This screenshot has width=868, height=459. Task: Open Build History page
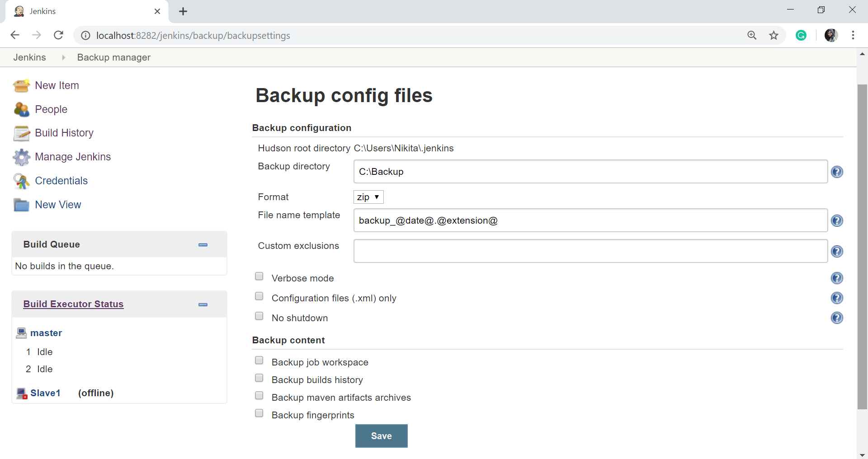[64, 133]
